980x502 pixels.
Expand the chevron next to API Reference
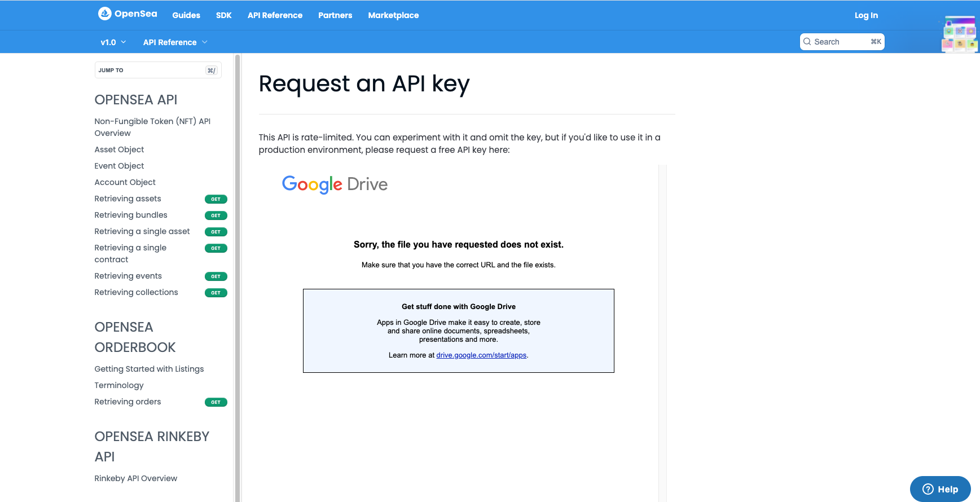pyautogui.click(x=206, y=42)
